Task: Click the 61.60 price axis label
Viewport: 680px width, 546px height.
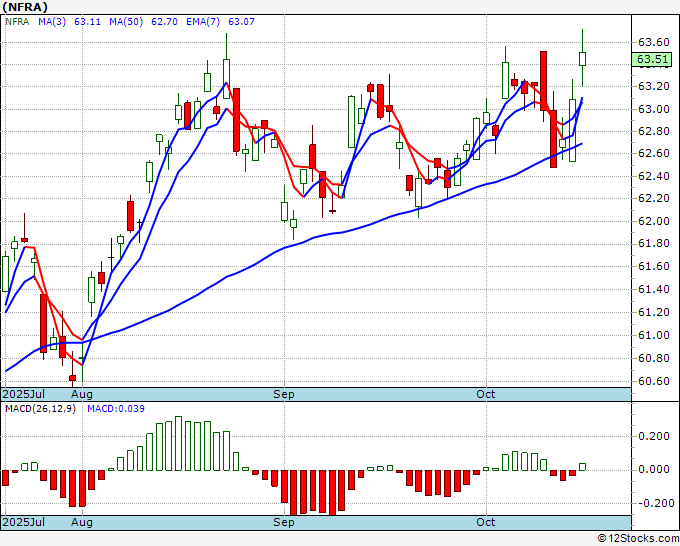Action: 654,266
